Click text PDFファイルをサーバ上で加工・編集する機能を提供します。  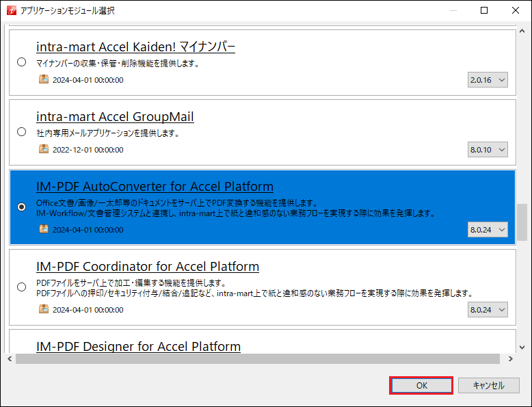pos(132,283)
